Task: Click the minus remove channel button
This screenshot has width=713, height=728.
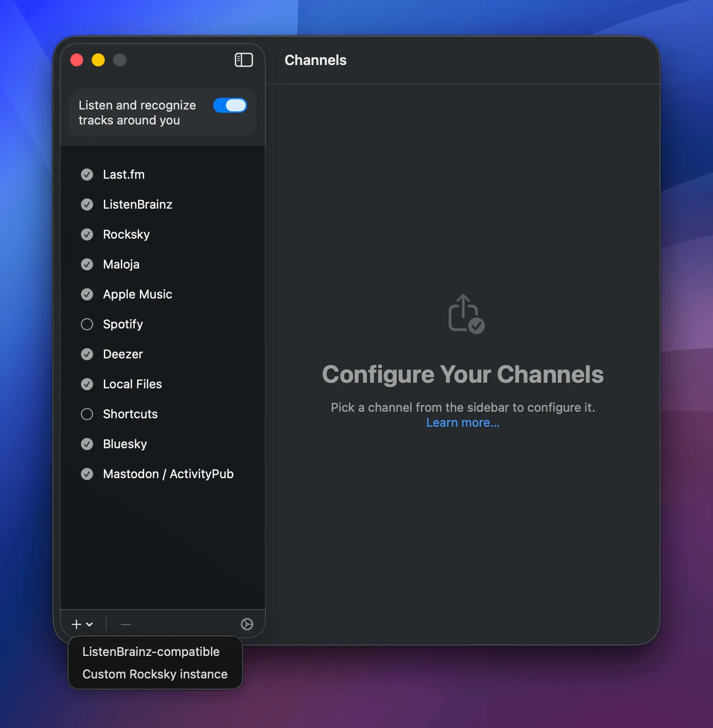Action: pos(125,624)
